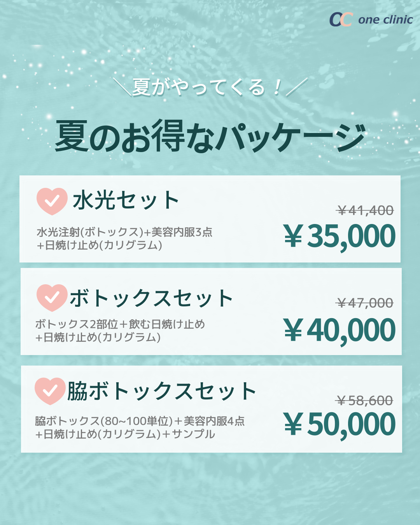This screenshot has height=525, width=420.
Task: Click the heart checkmark beside 脇ボトックスセット
Action: [50, 391]
